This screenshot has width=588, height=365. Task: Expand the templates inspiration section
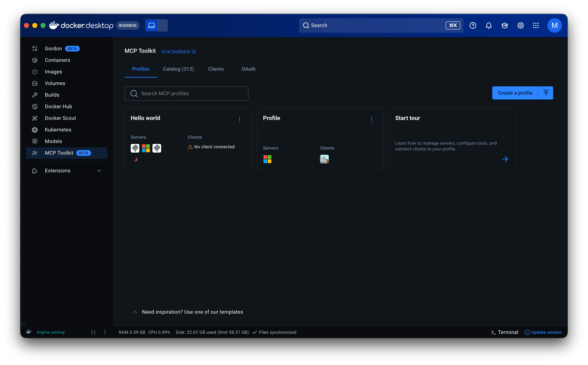[x=134, y=312]
